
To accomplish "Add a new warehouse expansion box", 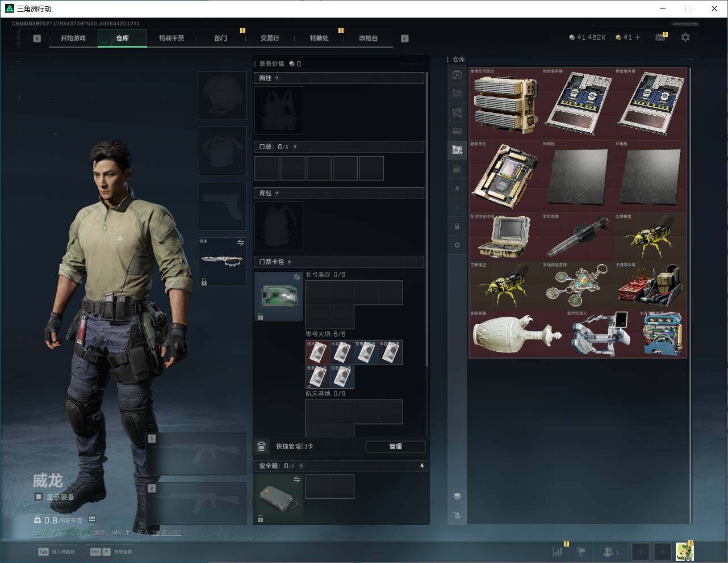I will (x=457, y=188).
